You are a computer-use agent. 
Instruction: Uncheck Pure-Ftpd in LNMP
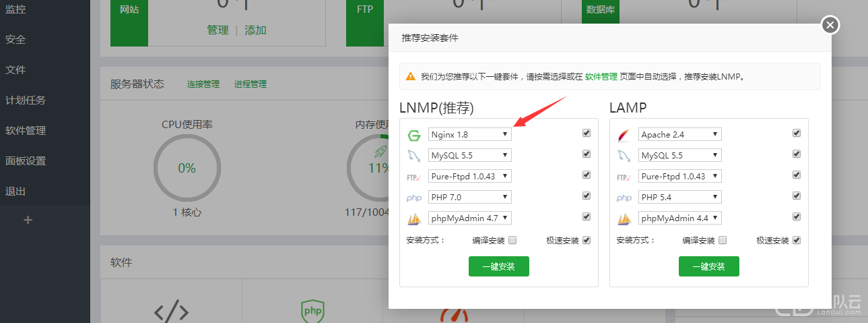[587, 175]
